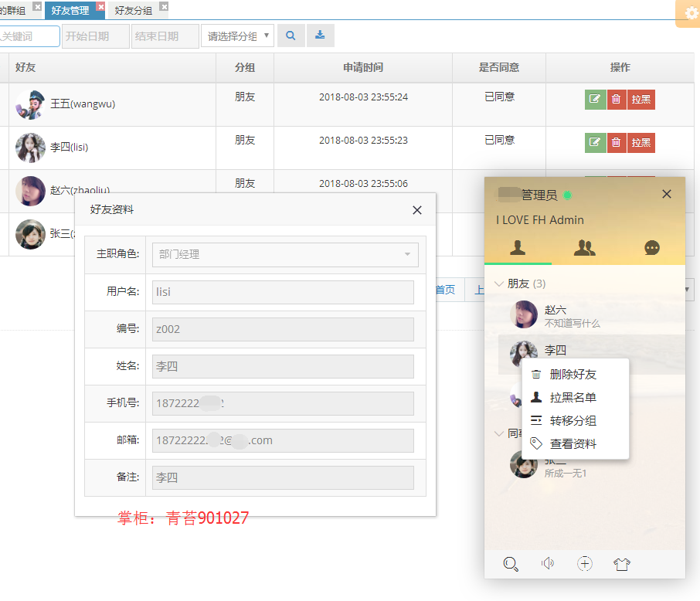Click 张三 avatar in chat panel

coord(524,465)
